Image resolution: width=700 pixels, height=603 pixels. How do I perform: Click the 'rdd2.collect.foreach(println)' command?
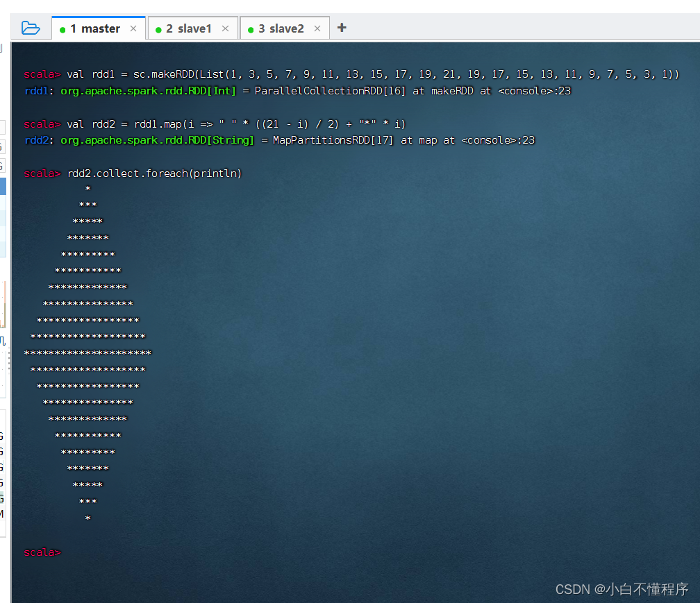(154, 173)
